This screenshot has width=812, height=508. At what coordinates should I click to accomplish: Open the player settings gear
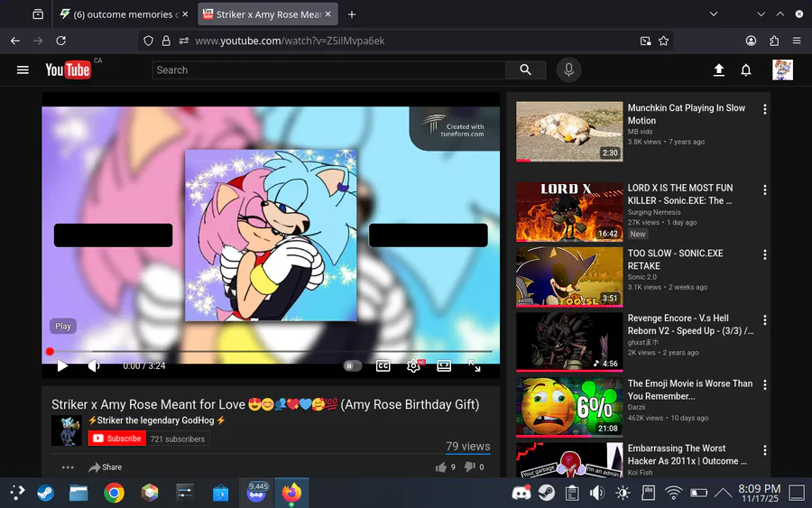tap(413, 365)
